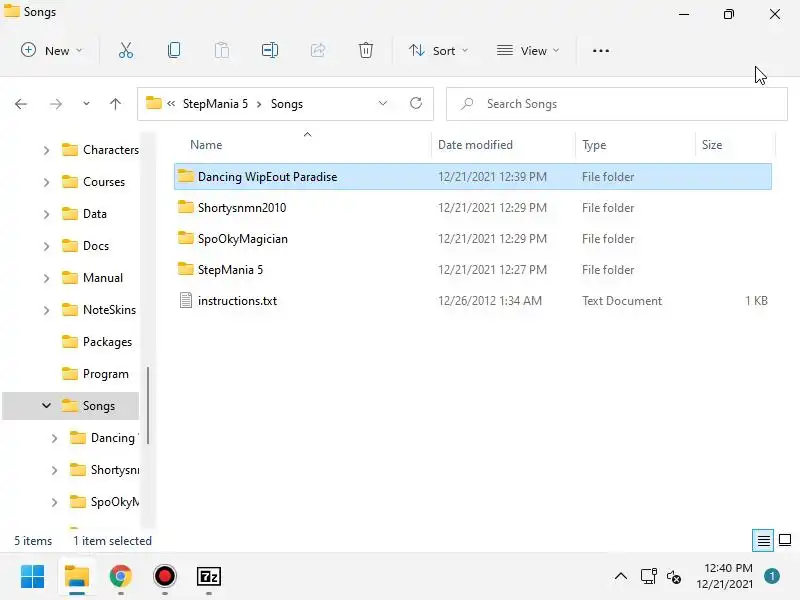The image size is (800, 600).
Task: Sort by Type column header
Action: coord(635,144)
